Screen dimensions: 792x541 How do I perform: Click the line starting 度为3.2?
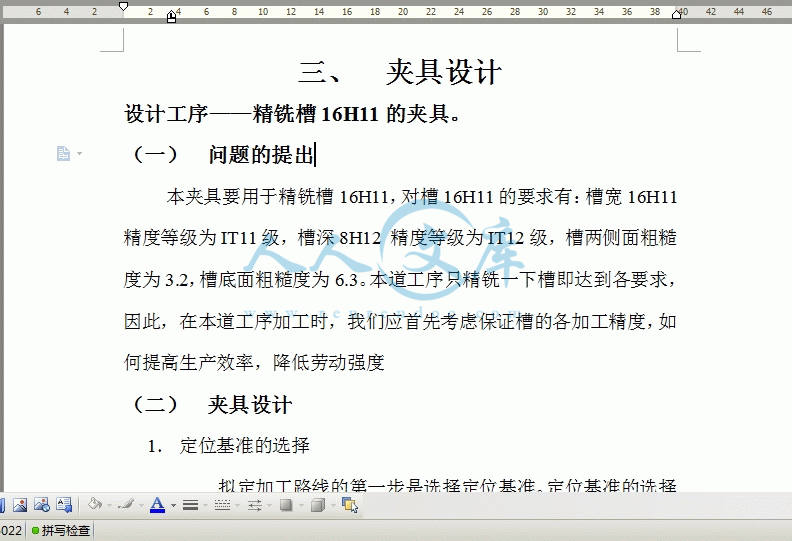pos(400,279)
